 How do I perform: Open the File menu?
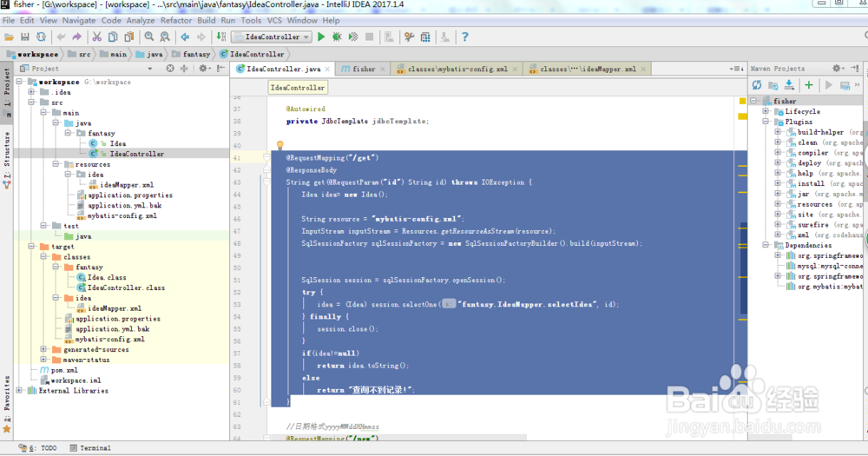point(9,21)
